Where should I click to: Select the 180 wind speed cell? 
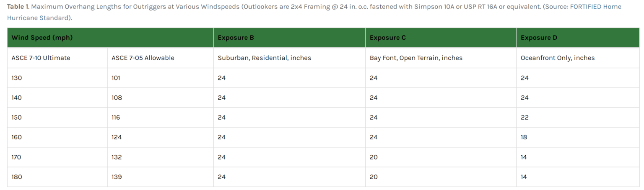pos(17,177)
